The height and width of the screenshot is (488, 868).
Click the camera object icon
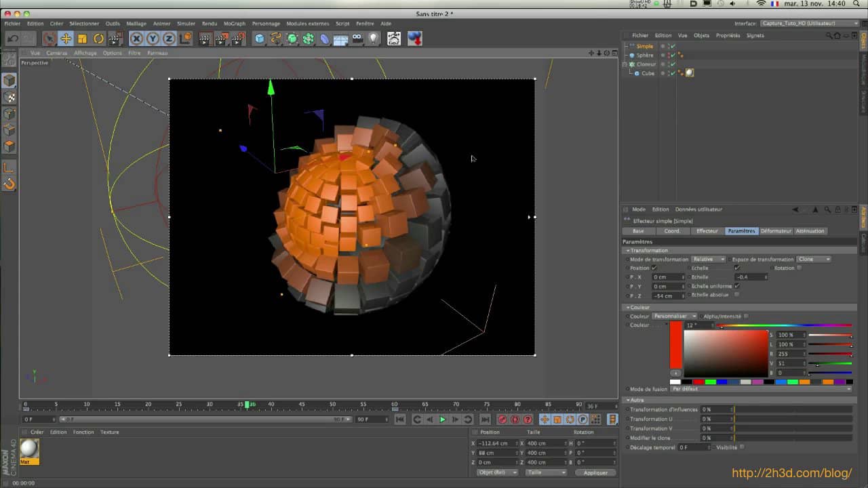click(357, 39)
